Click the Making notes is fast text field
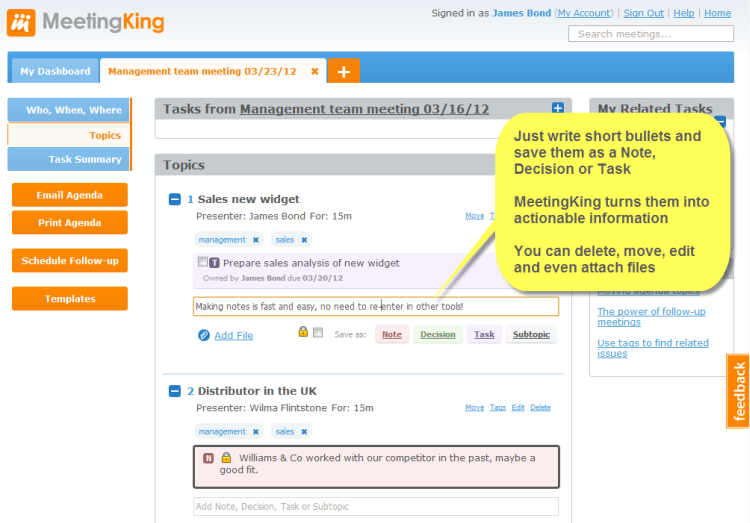Viewport: 750px width, 523px height. click(376, 306)
